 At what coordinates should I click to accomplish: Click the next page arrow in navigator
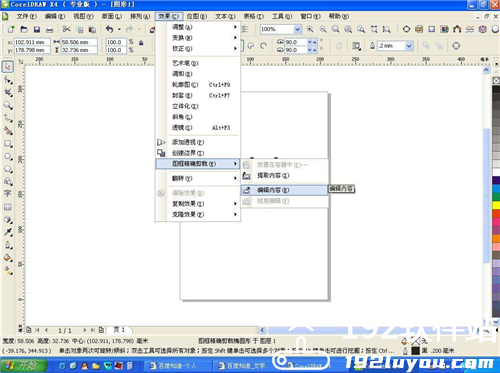(85, 330)
